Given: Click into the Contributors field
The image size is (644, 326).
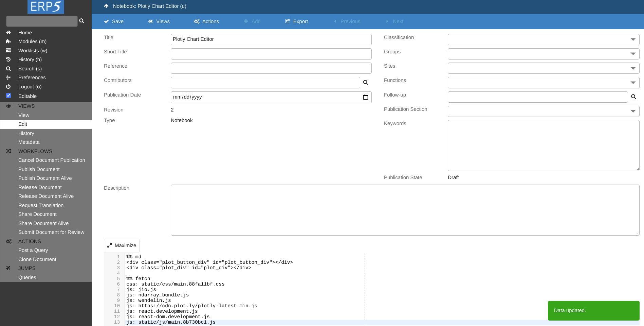Looking at the screenshot, I should click(x=265, y=82).
